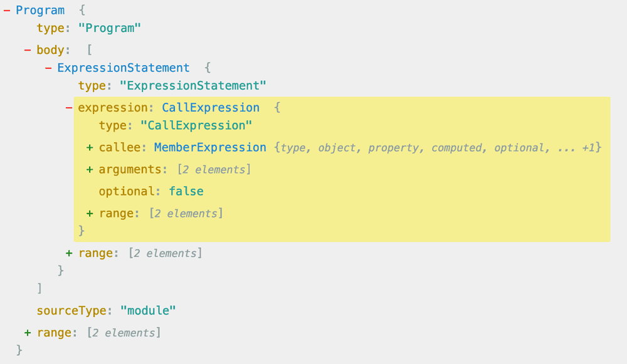This screenshot has width=627, height=364.
Task: Expand the range array of ExpressionStatement
Action: point(68,253)
